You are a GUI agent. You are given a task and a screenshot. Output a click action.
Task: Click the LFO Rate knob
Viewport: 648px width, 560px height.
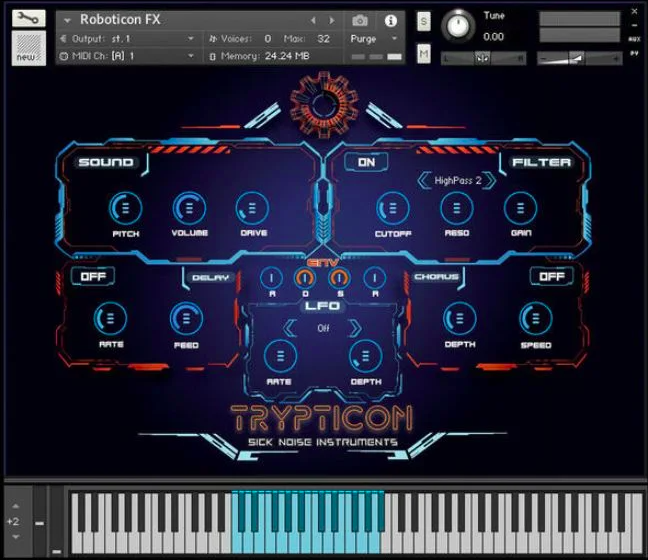click(280, 356)
